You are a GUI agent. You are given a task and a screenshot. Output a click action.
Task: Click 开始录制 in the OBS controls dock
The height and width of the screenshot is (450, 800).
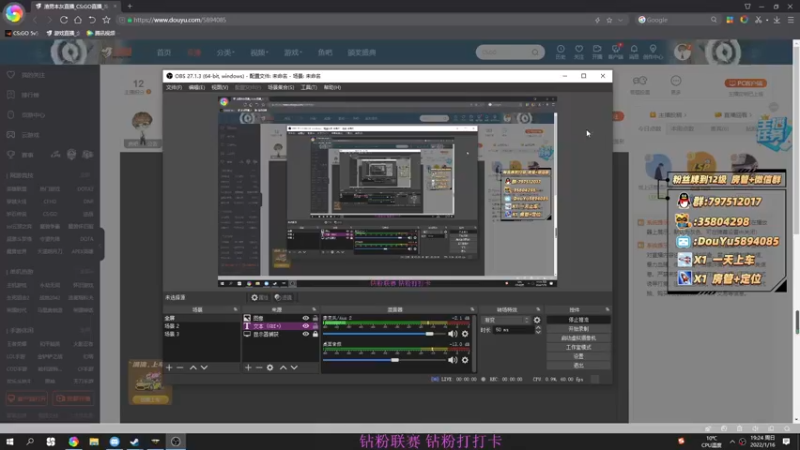[578, 329]
